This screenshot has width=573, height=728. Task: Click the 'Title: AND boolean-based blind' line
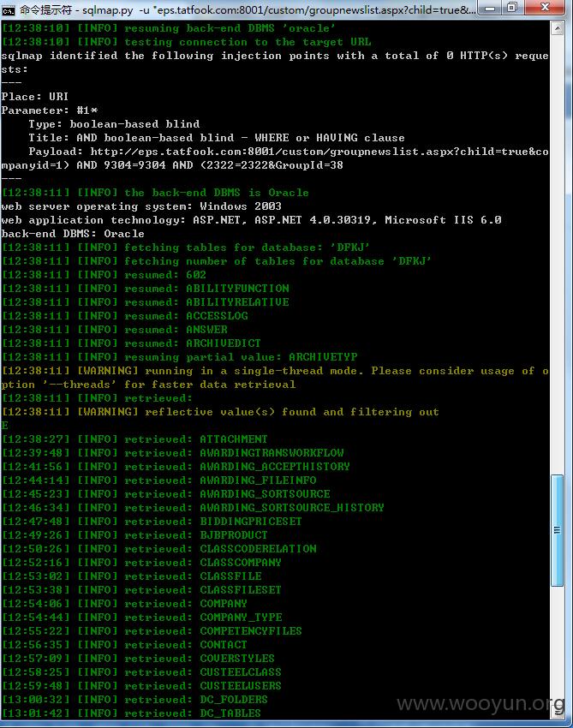[217, 138]
